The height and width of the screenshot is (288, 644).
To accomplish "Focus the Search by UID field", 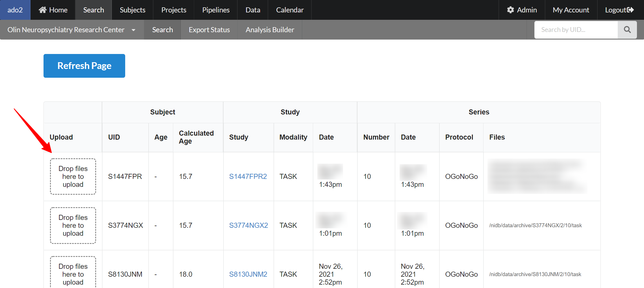I will 576,30.
